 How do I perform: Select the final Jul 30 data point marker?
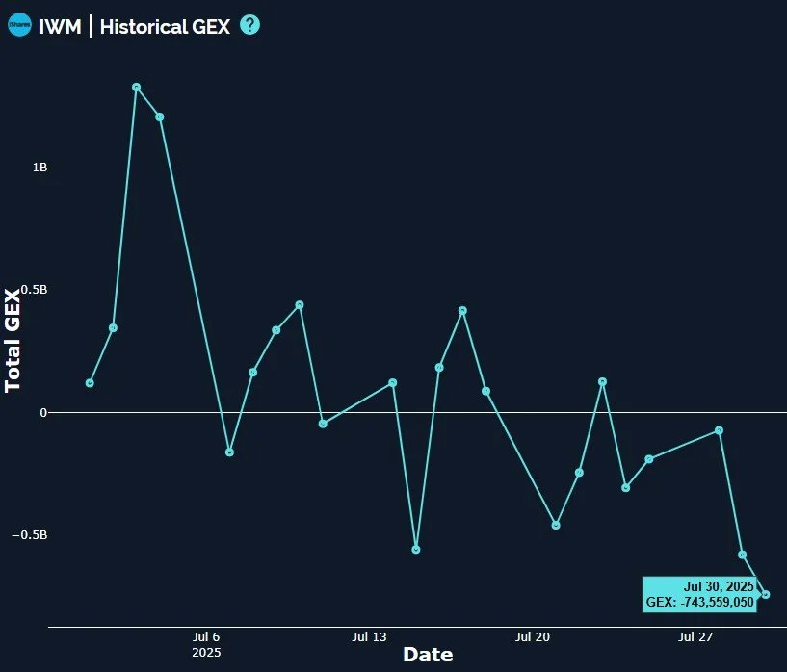(x=766, y=594)
